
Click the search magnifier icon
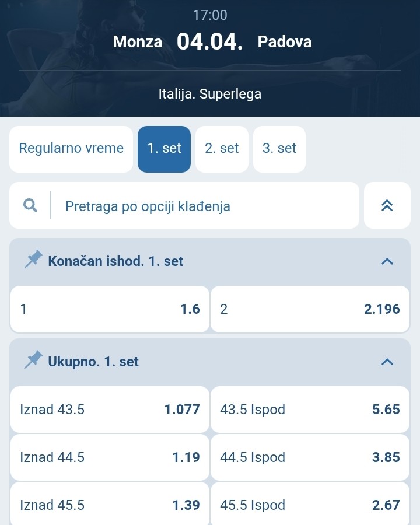point(30,205)
